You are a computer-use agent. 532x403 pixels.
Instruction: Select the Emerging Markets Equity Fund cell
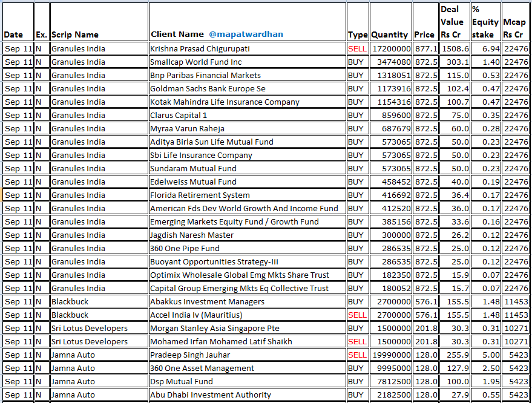pyautogui.click(x=248, y=221)
